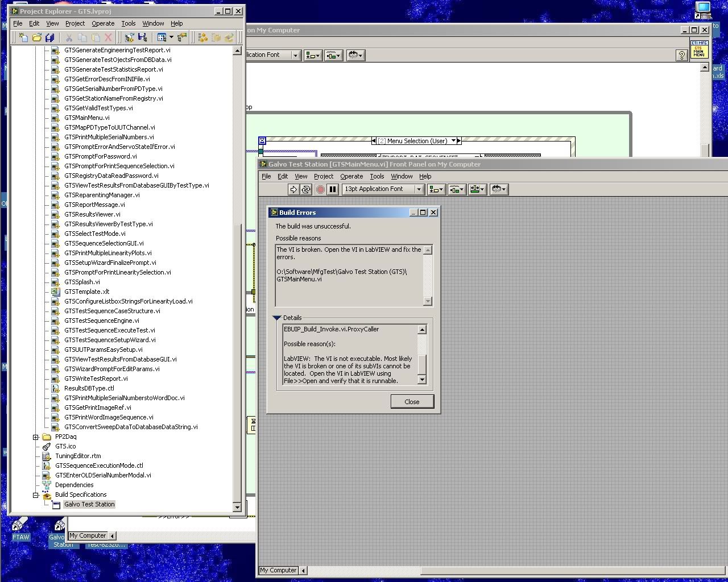Screen dimensions: 728x582
Task: Click the Run arrow in front panel toolbar
Action: pos(293,189)
